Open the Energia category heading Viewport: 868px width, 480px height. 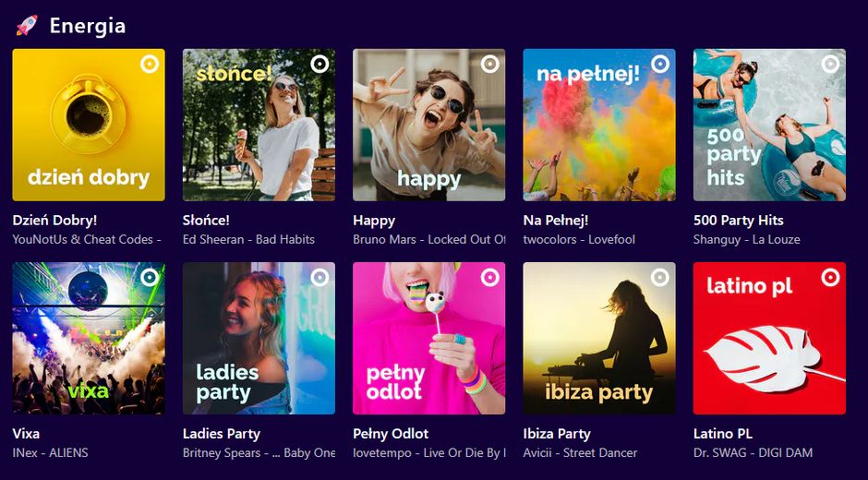click(87, 26)
